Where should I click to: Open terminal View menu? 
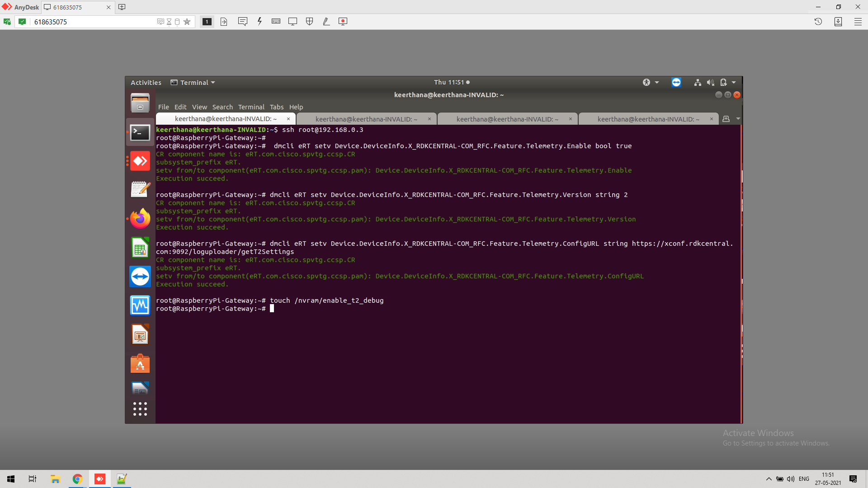tap(199, 107)
